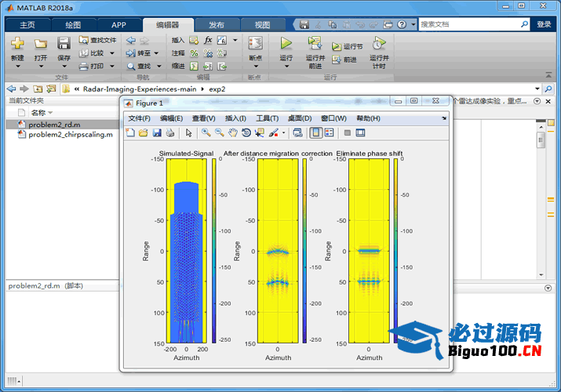This screenshot has height=392, width=561.
Task: Switch to the APP tab
Action: (x=118, y=24)
